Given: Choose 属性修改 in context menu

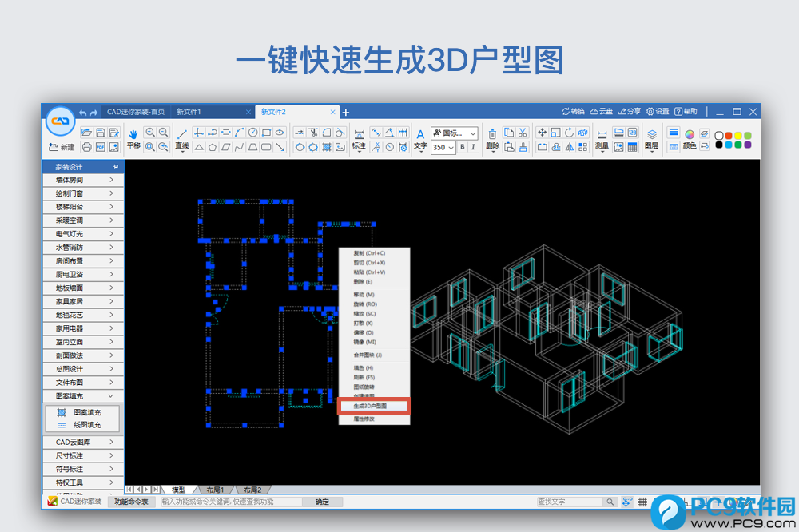Looking at the screenshot, I should (x=373, y=419).
